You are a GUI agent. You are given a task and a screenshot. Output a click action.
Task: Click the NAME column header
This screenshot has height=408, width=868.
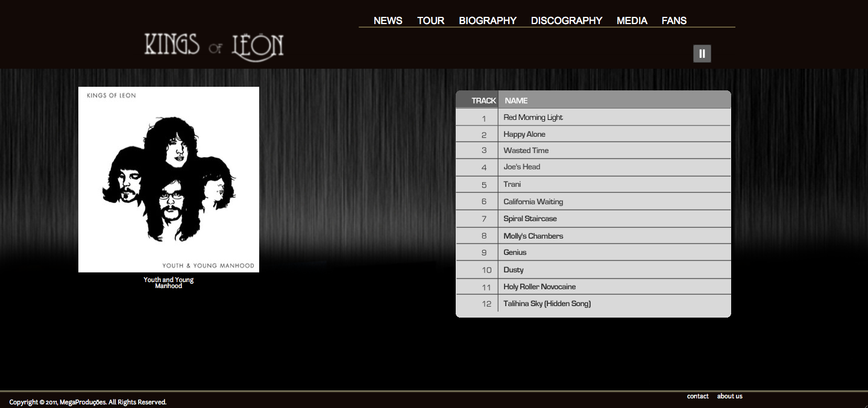pyautogui.click(x=516, y=101)
